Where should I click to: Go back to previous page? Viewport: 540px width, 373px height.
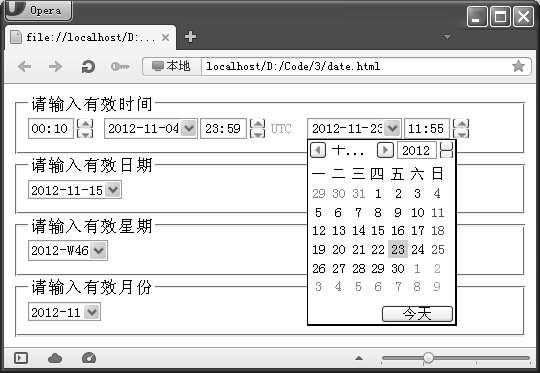tap(24, 66)
